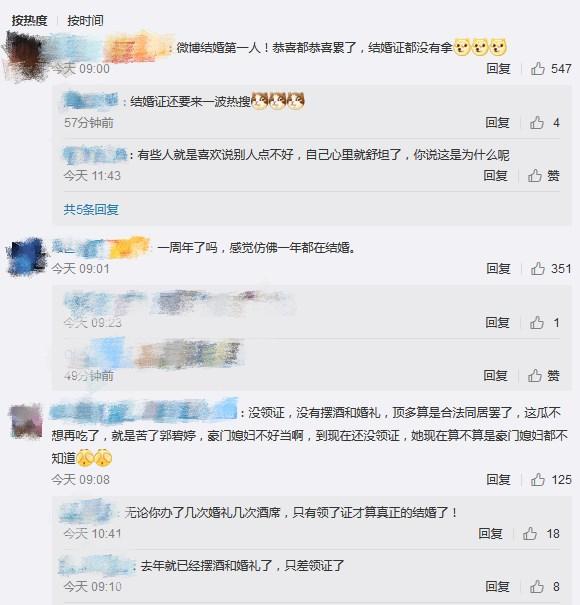Reply to the 今天 09:10 reply
Viewport: 580px width, 605px height.
pos(497,587)
